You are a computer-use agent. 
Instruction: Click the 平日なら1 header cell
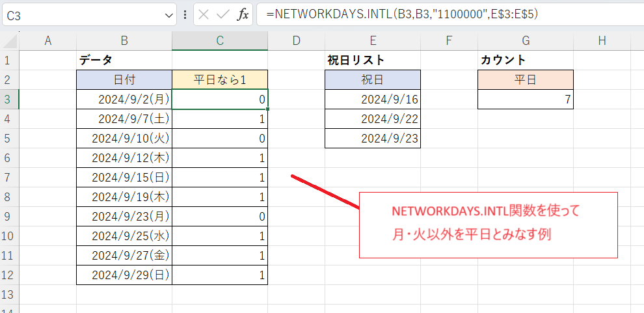pyautogui.click(x=220, y=79)
